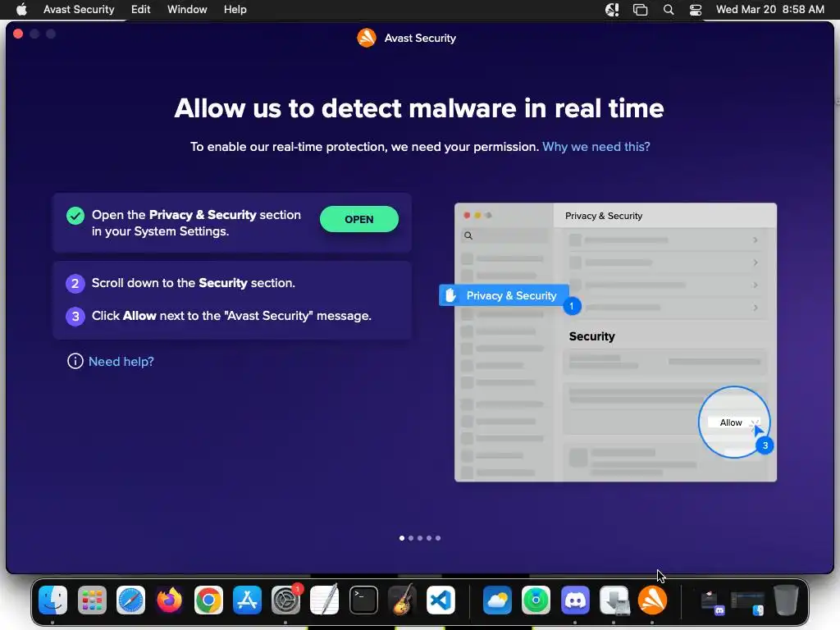Viewport: 840px width, 630px height.
Task: Close the Avast Security window
Action: [18, 34]
